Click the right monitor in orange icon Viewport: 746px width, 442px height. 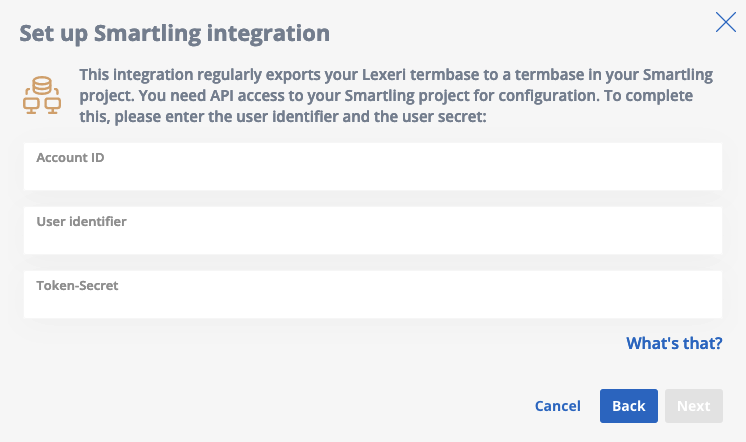click(52, 105)
